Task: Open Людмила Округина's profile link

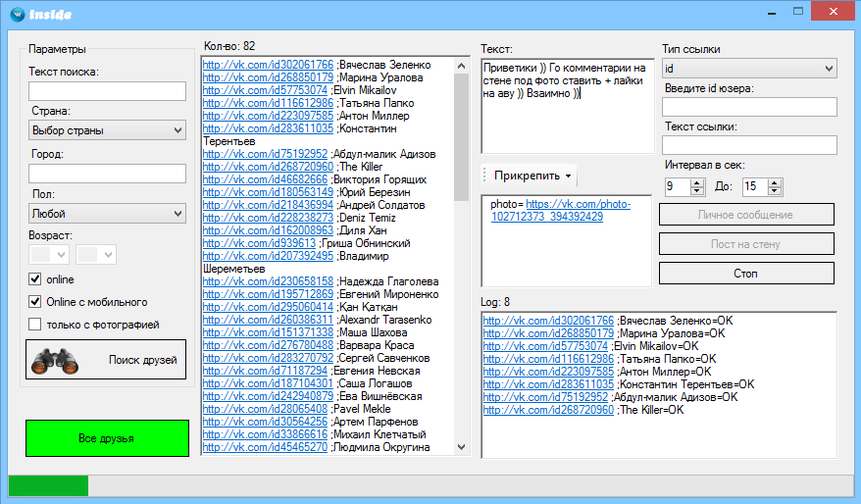Action: (x=265, y=447)
